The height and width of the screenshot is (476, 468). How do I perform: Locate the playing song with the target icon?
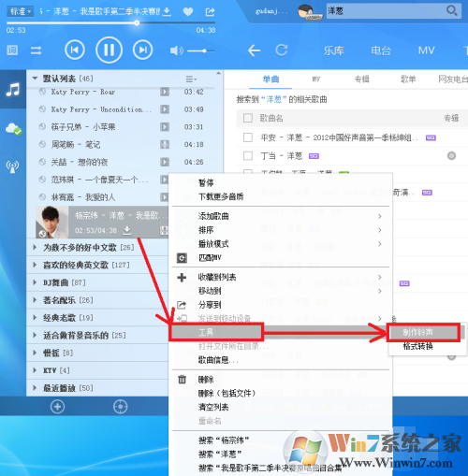pos(121,407)
